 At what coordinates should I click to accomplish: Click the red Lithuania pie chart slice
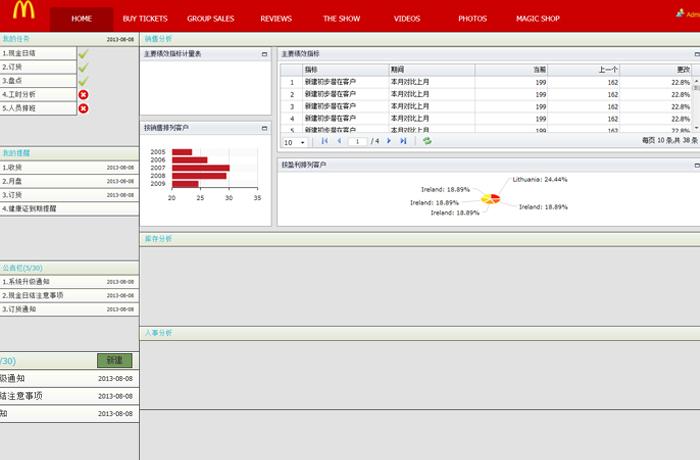tap(494, 196)
